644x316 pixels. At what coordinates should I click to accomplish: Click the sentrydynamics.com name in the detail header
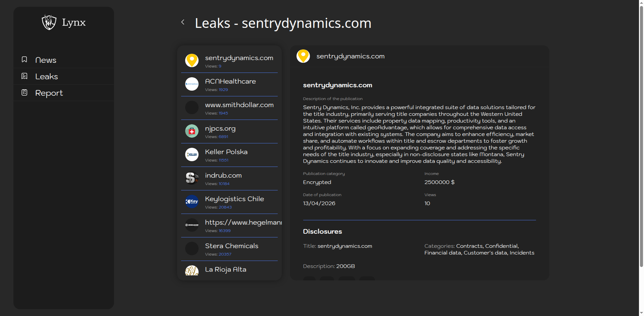tap(351, 56)
